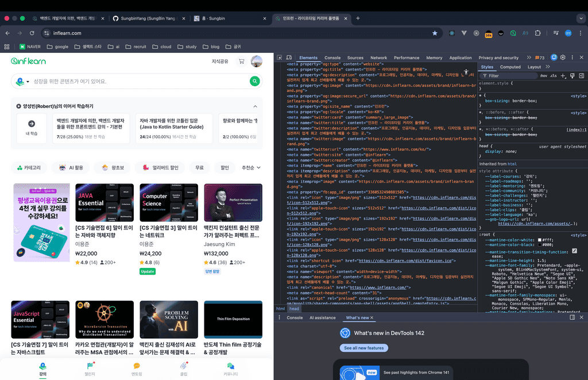Viewport: 588px width, 380px height.
Task: Toggle the computed styles sidebar icon
Action: (581, 75)
